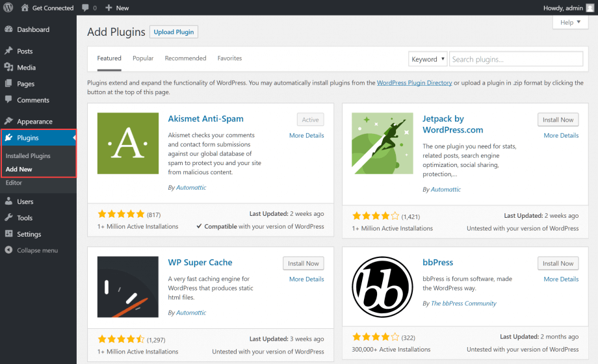
Task: Click the Pages icon in sidebar
Action: 8,84
